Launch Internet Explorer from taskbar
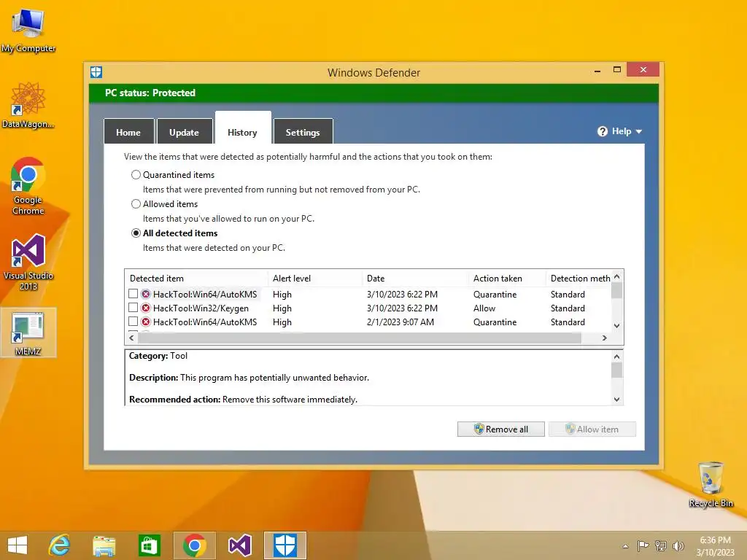 [x=60, y=545]
